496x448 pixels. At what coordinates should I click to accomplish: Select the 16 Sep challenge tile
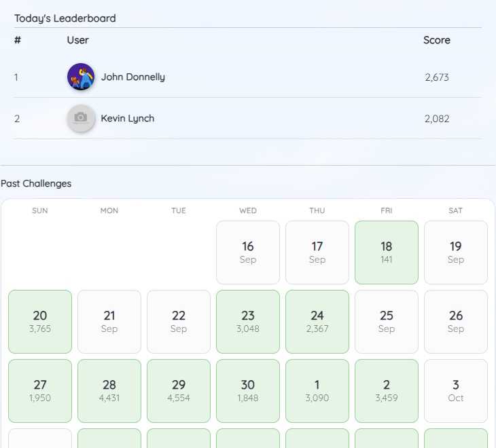click(248, 253)
